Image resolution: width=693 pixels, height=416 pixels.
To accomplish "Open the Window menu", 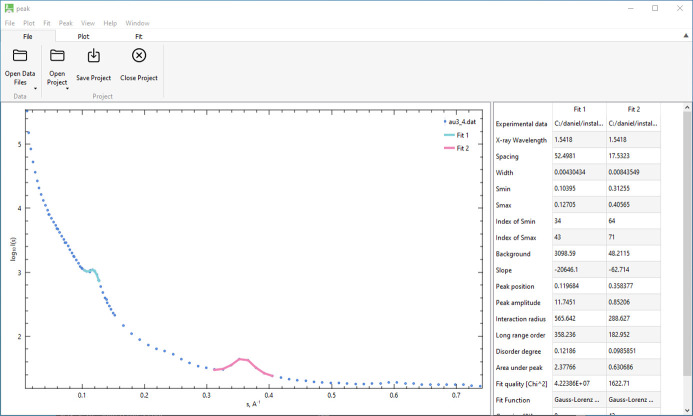I will point(137,21).
